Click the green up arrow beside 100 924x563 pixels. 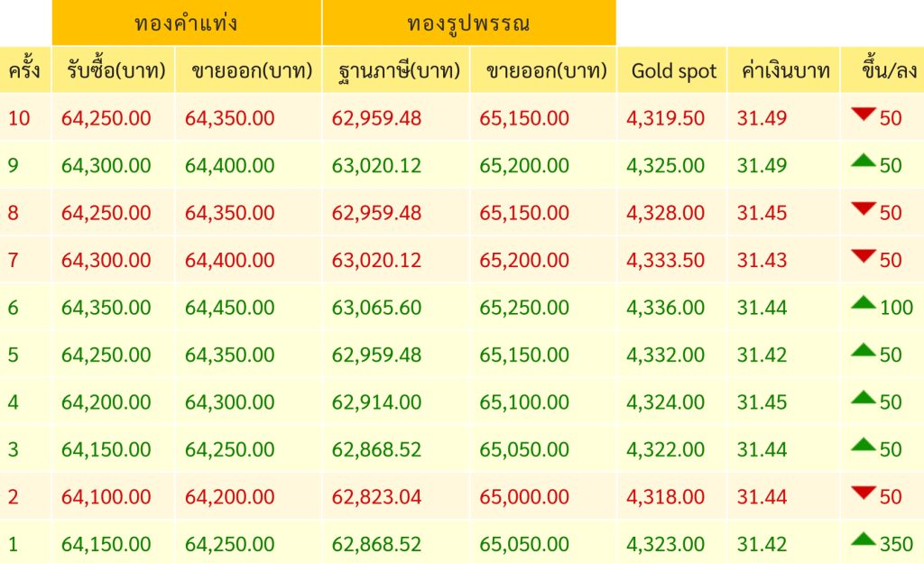pyautogui.click(x=864, y=303)
